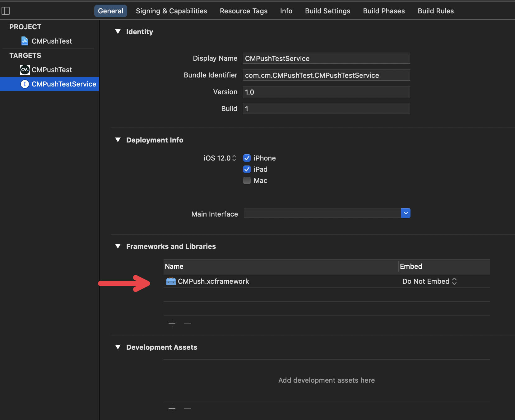Open the Resource Tags tab
The height and width of the screenshot is (420, 515).
244,11
